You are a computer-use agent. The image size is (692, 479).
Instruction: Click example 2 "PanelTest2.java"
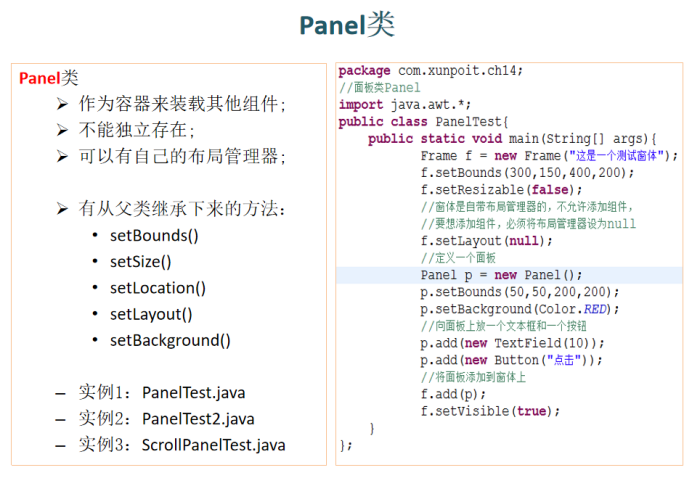click(x=198, y=419)
